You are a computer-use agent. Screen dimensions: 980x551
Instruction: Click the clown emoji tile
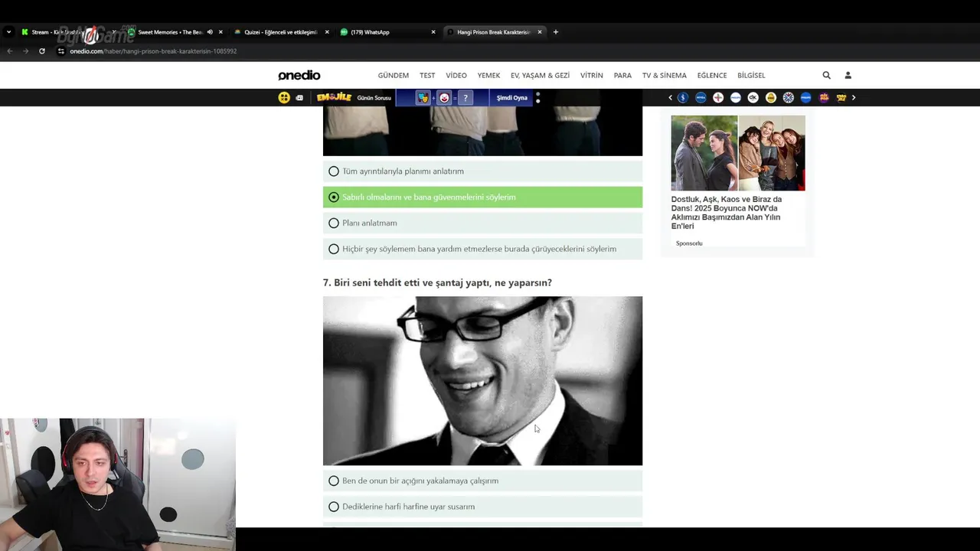[x=444, y=98]
